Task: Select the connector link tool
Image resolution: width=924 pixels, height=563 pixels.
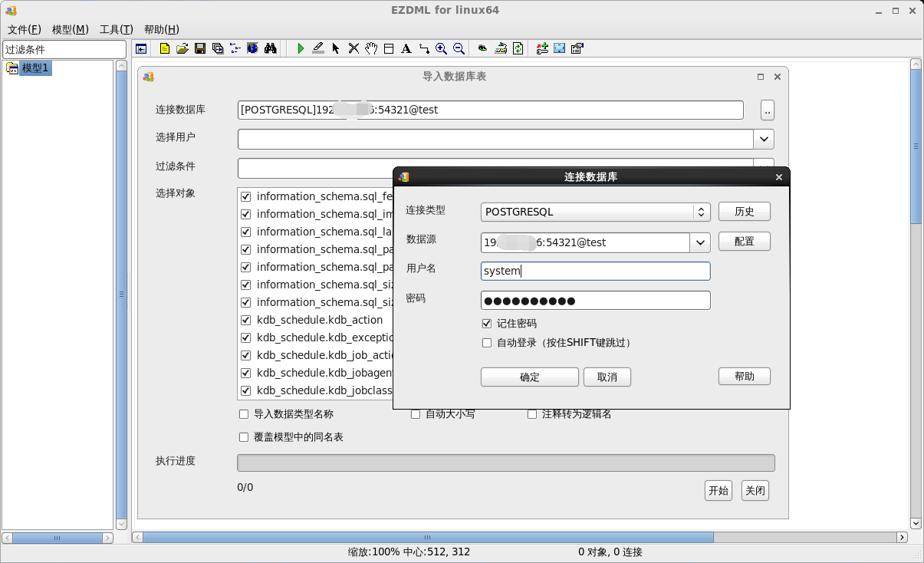Action: [424, 48]
